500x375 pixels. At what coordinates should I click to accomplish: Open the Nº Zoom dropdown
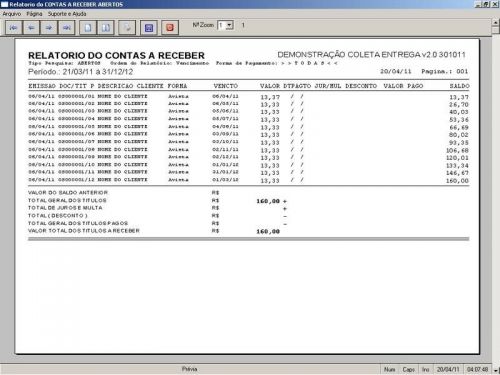tap(229, 25)
